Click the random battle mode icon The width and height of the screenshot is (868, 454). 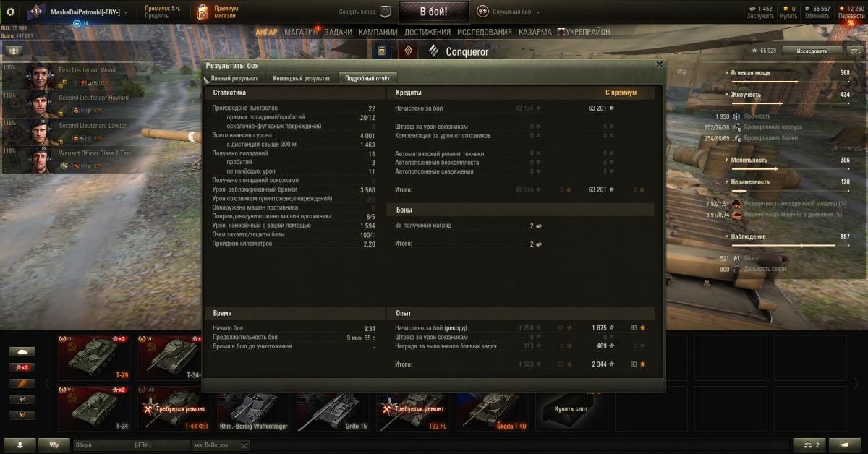(482, 12)
